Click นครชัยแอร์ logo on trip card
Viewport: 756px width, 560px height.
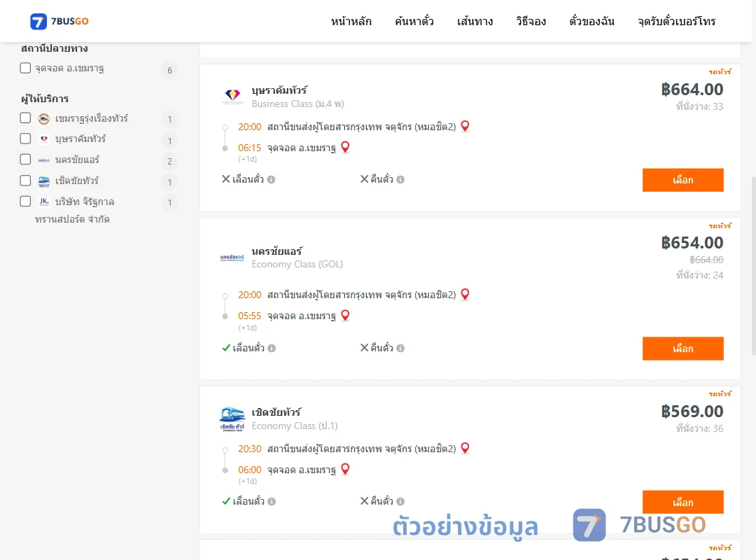(x=232, y=258)
